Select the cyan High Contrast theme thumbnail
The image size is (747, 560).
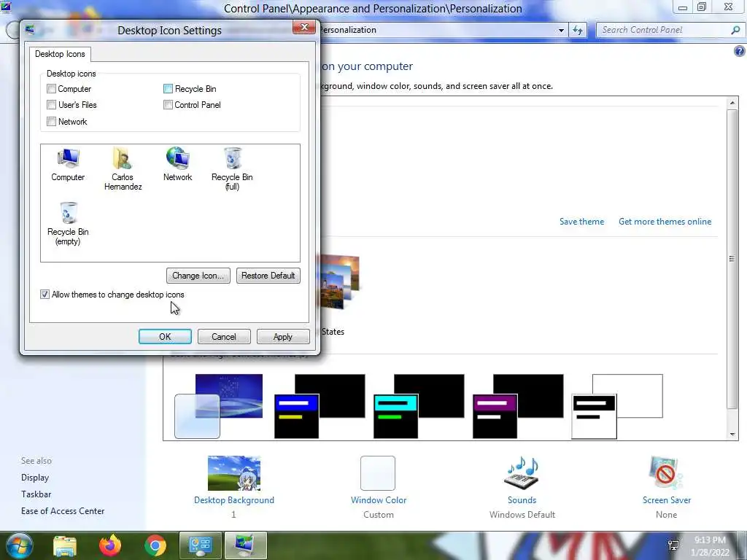click(x=419, y=406)
